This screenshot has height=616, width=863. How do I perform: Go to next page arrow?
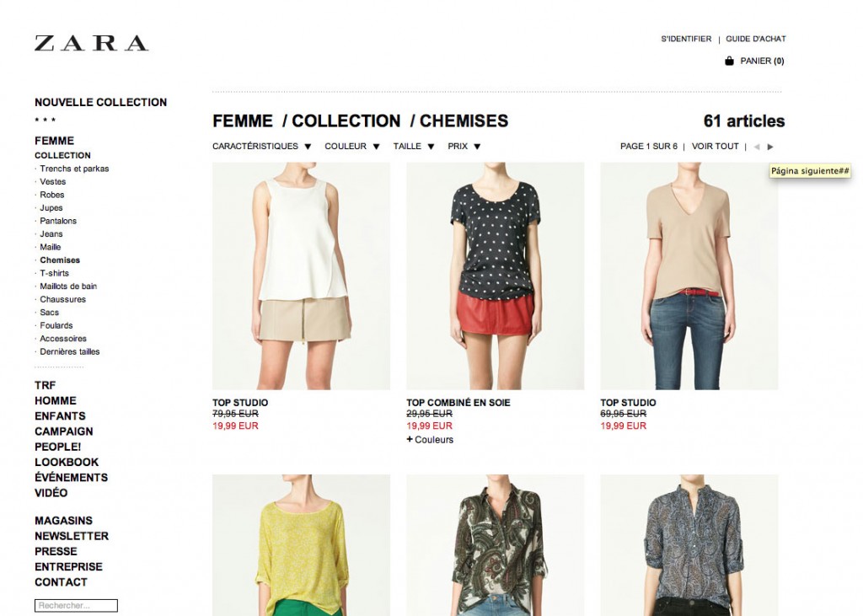point(770,147)
